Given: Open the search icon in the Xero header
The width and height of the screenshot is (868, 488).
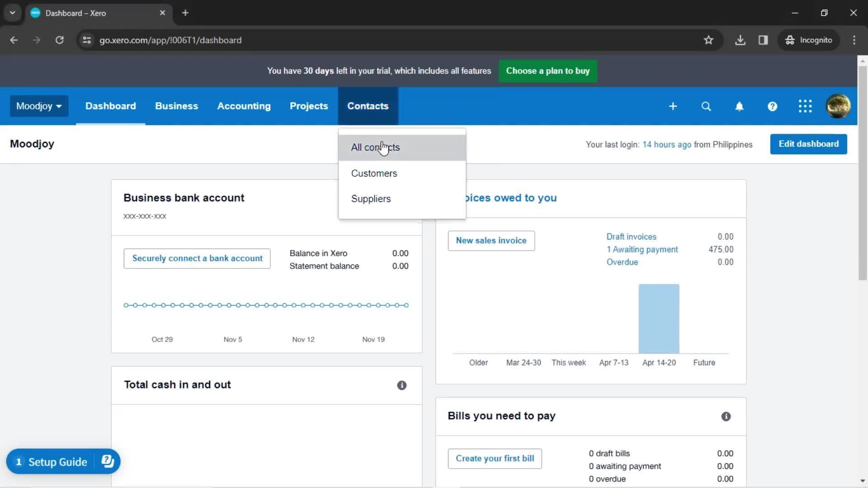Looking at the screenshot, I should pos(706,106).
